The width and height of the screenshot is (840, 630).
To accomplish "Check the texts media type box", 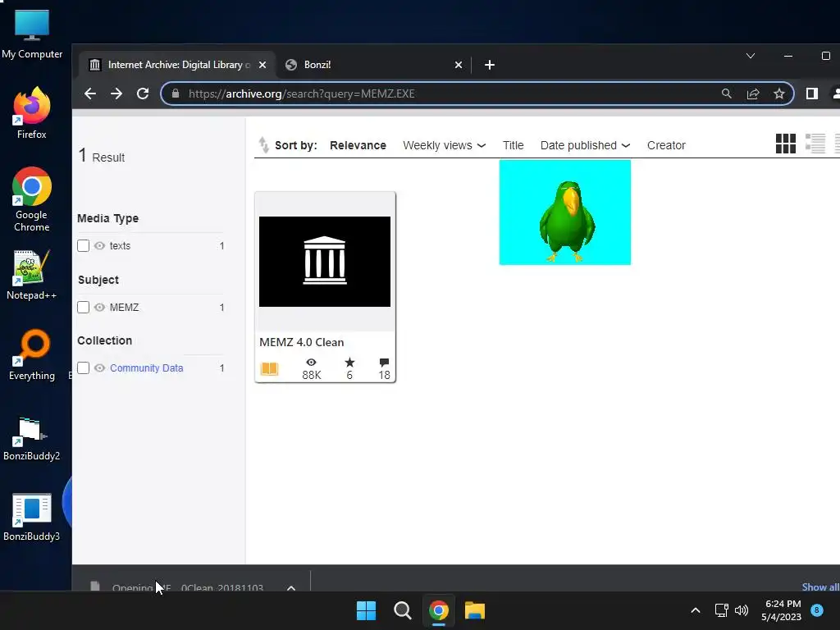I will tap(83, 246).
